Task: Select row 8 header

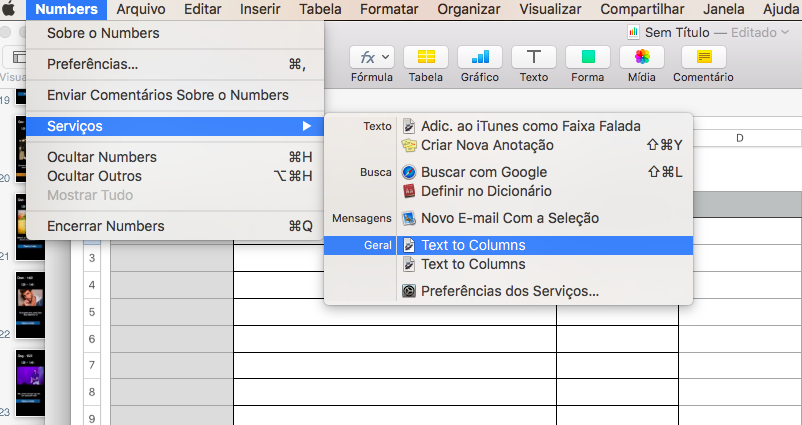Action: pyautogui.click(x=92, y=392)
